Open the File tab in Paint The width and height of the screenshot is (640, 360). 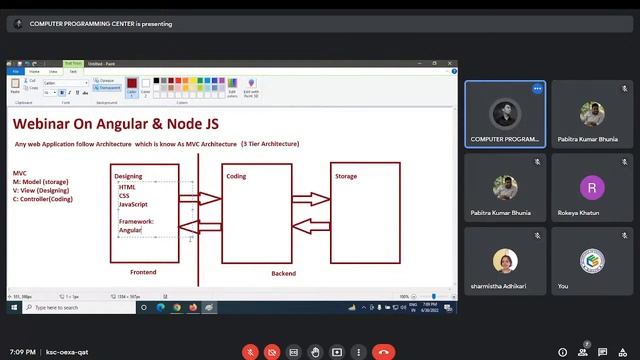click(16, 71)
